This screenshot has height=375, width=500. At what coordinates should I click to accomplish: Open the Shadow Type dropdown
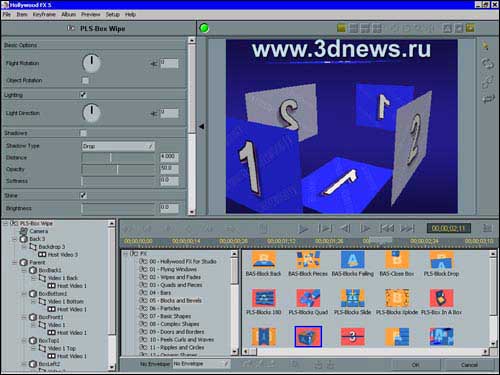click(118, 146)
